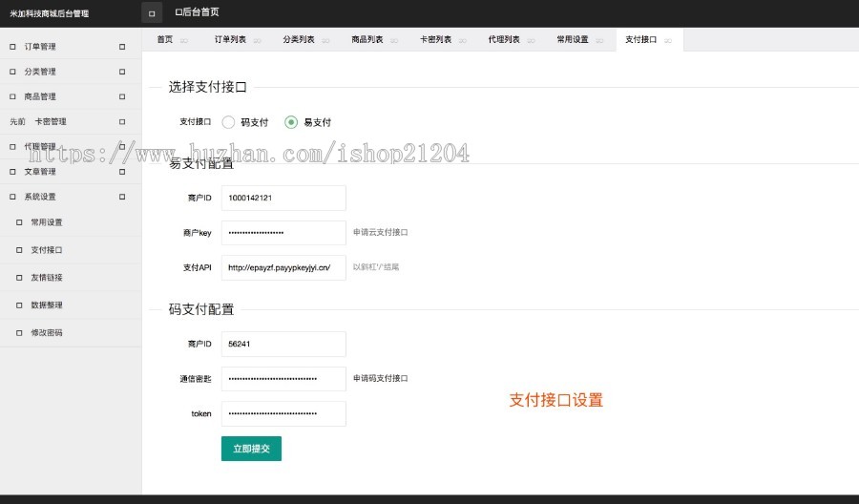This screenshot has width=859, height=504.
Task: Click 米加科技商城后台管理 title
Action: [50, 13]
